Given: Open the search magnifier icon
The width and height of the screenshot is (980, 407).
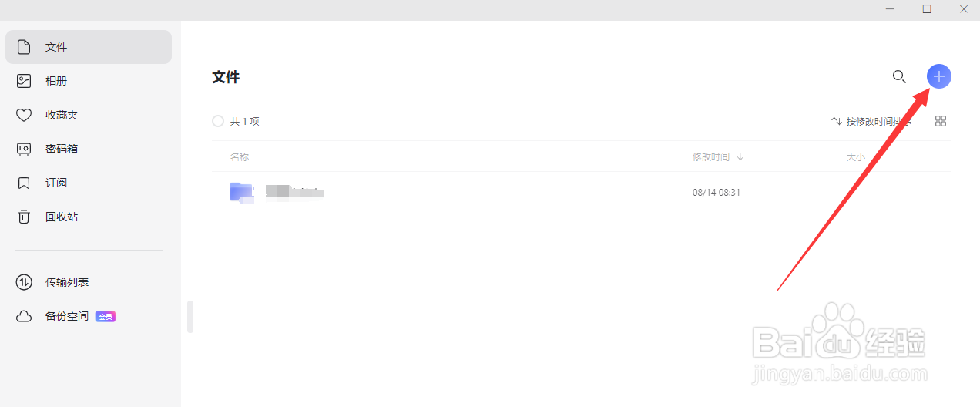Looking at the screenshot, I should coord(898,76).
